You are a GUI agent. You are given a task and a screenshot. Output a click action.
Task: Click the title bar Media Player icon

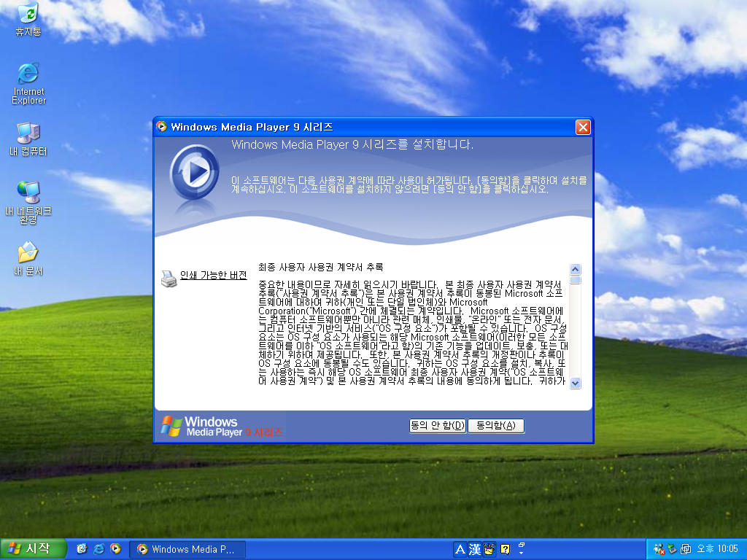tap(161, 127)
